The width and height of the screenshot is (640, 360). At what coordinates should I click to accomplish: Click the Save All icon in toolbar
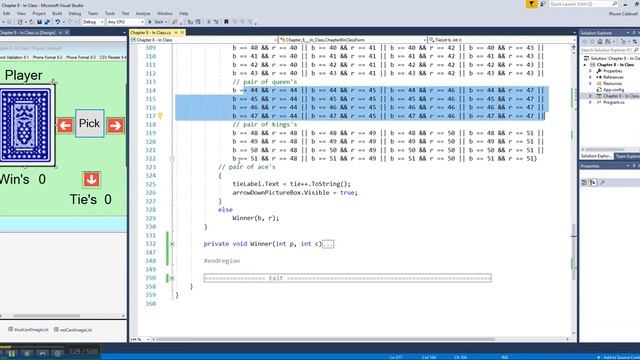[47, 22]
